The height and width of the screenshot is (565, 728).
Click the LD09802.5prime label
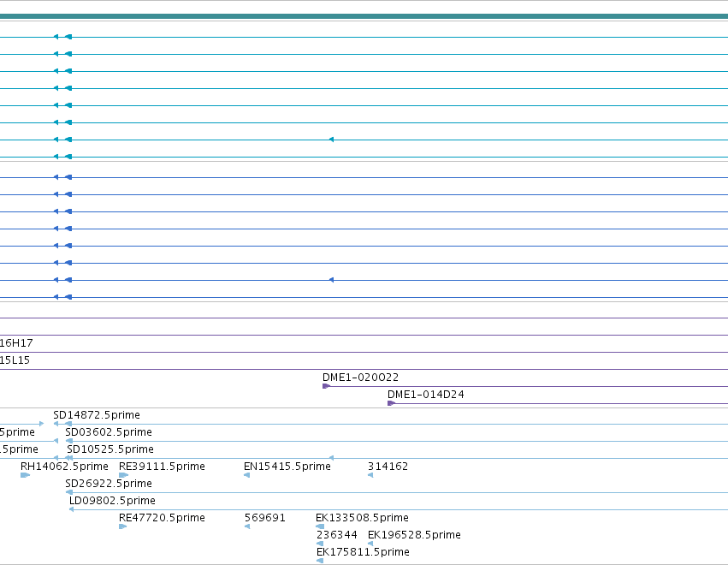(x=112, y=501)
